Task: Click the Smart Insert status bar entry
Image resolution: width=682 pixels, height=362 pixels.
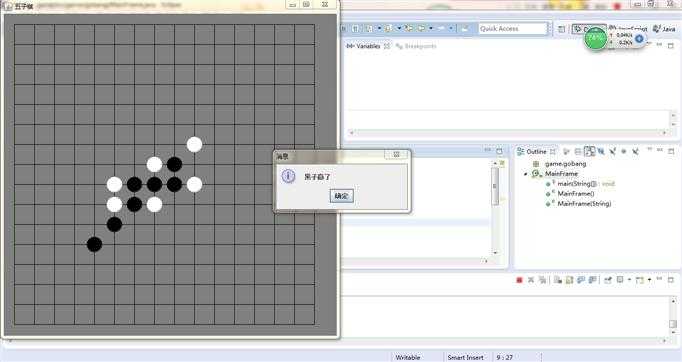Action: tap(465, 357)
